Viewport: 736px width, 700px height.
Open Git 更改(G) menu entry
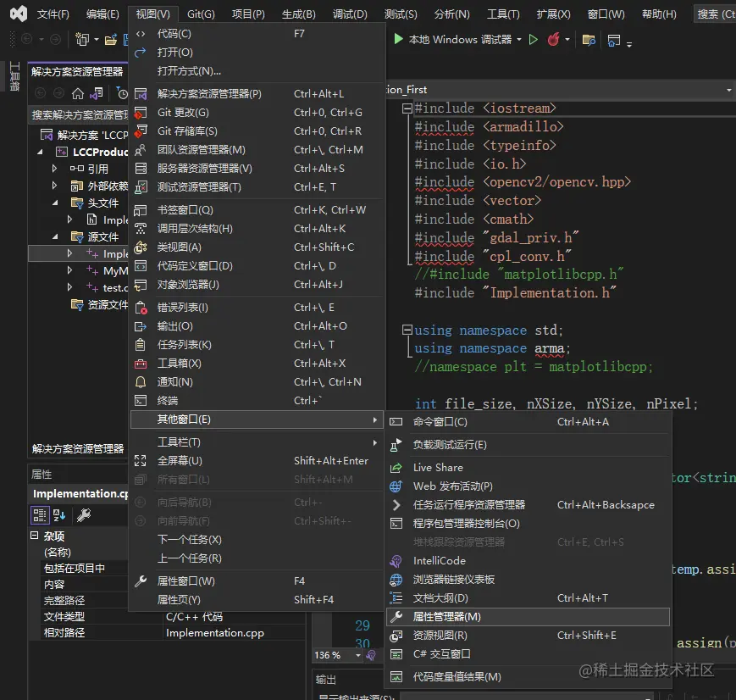257,113
